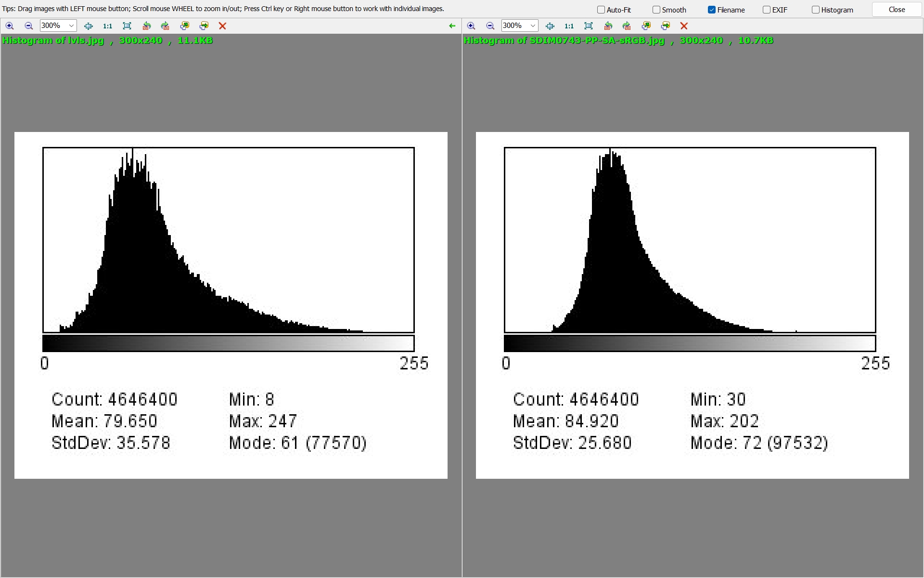Click the SDIM0743 histogram image on right
Screen dimensions: 924x578
[692, 305]
